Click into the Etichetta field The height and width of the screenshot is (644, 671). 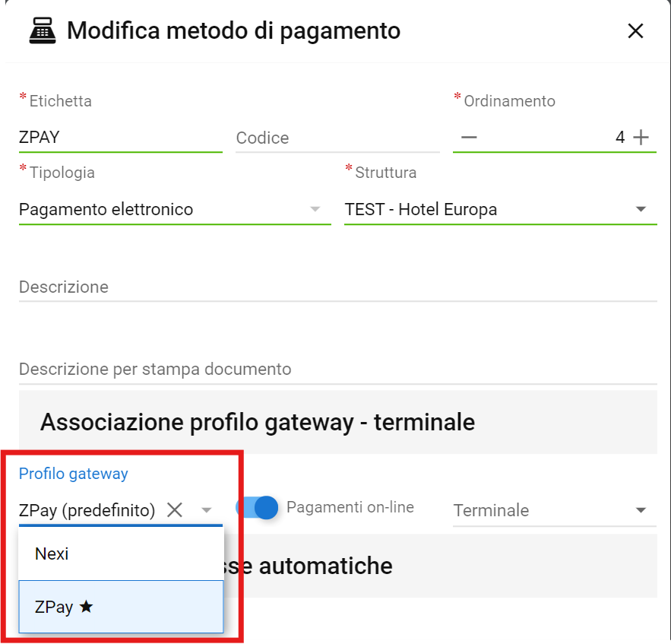pos(120,138)
